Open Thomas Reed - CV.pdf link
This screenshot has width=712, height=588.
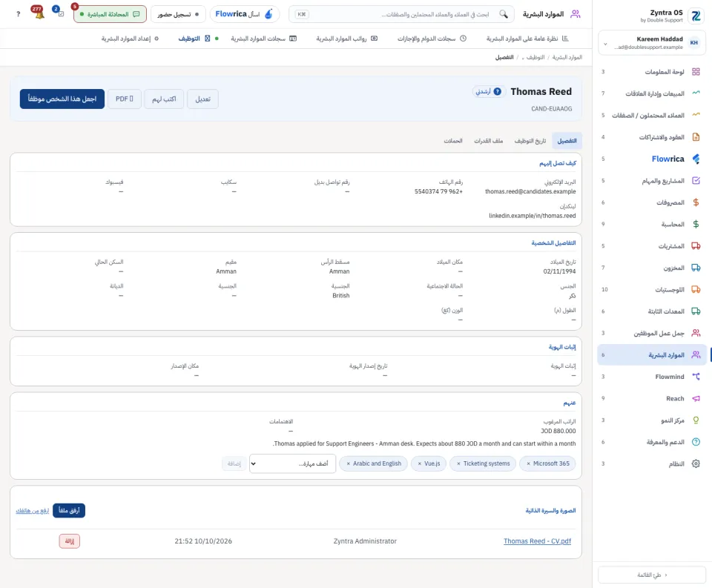pos(537,541)
